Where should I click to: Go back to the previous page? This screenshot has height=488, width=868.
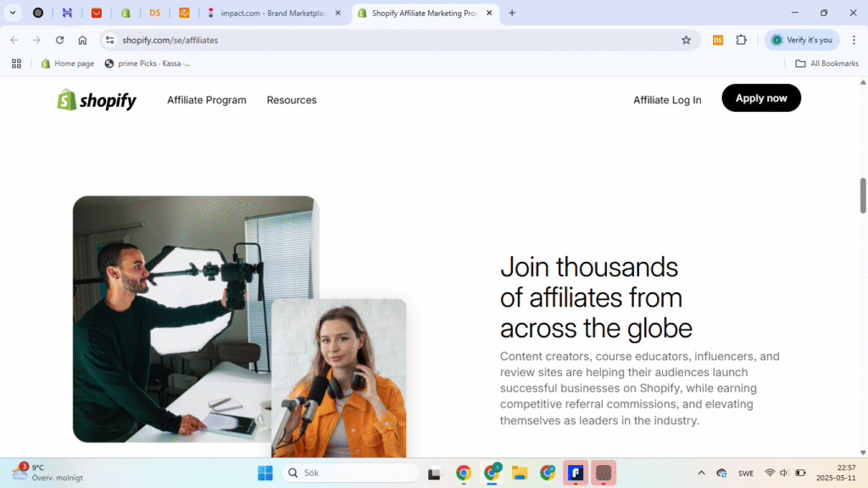(14, 40)
